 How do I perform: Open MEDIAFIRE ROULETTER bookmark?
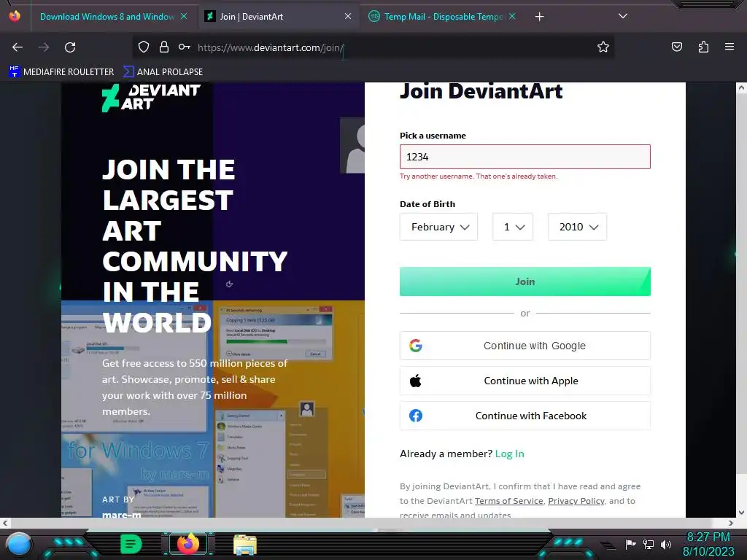pos(61,72)
